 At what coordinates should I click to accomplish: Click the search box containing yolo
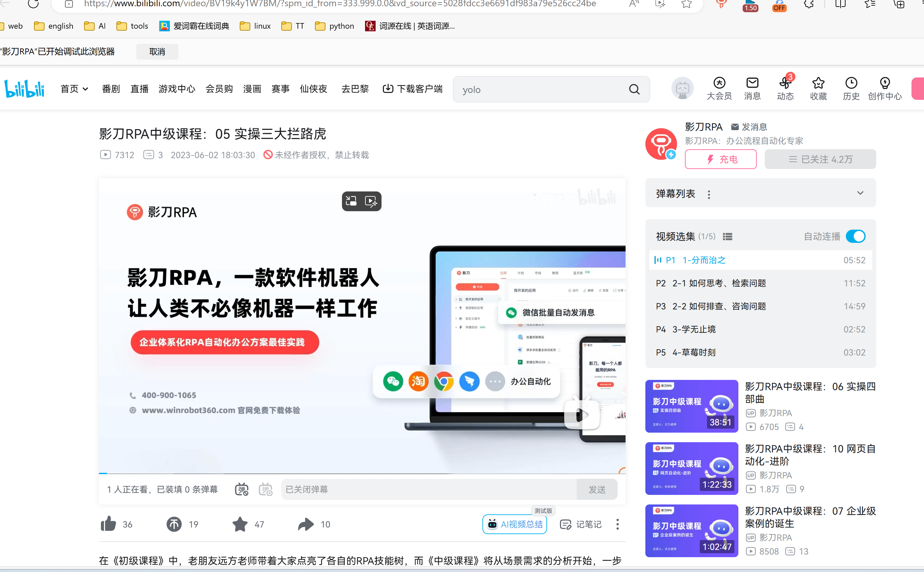tap(551, 89)
